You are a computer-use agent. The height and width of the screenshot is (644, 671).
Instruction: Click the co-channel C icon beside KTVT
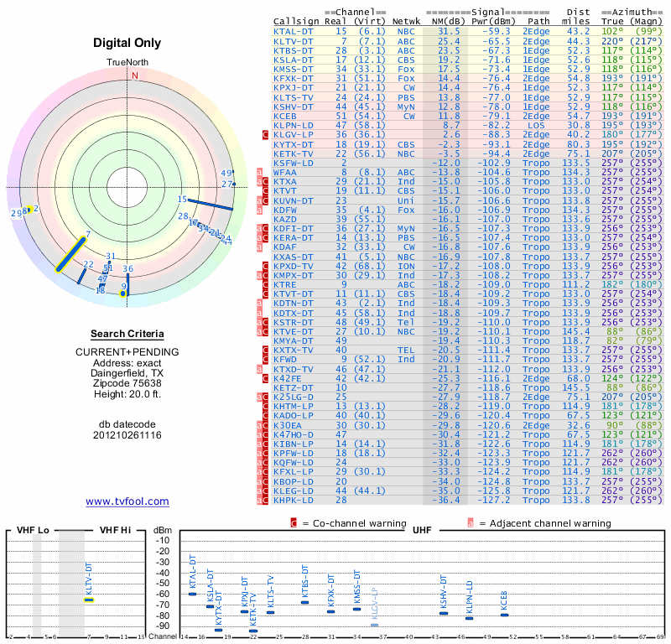(265, 191)
